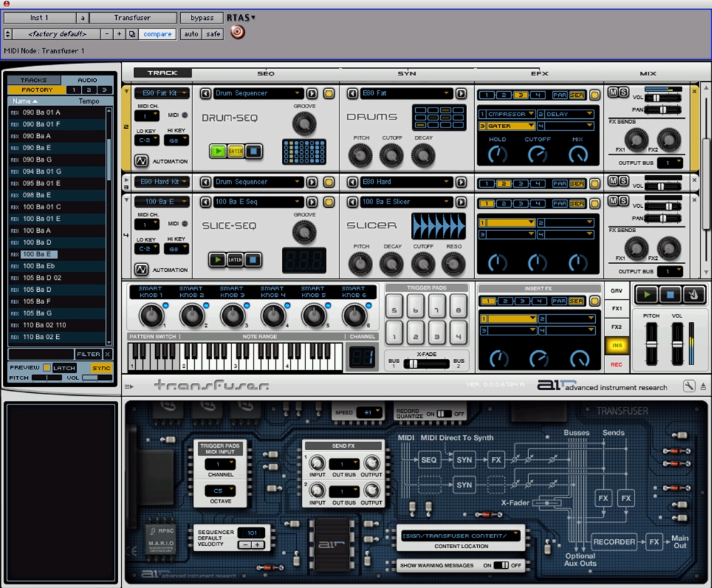Open the trigger pads OCTAVE dropdown
Image resolution: width=712 pixels, height=588 pixels.
220,490
